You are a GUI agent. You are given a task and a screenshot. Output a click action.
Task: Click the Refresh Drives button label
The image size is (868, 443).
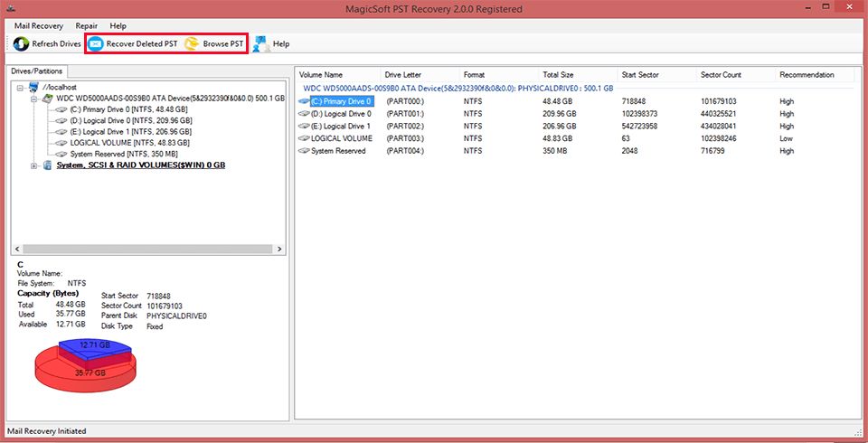[56, 43]
